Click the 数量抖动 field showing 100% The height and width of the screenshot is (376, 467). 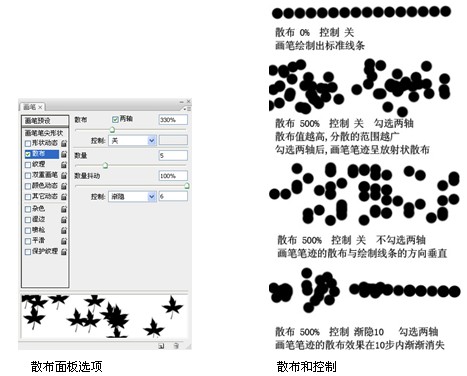(x=173, y=176)
